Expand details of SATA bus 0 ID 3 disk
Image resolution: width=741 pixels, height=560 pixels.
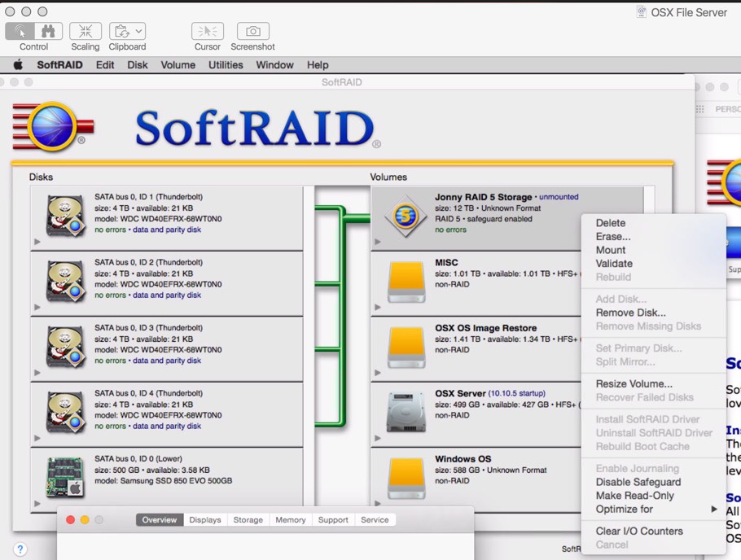tap(37, 373)
